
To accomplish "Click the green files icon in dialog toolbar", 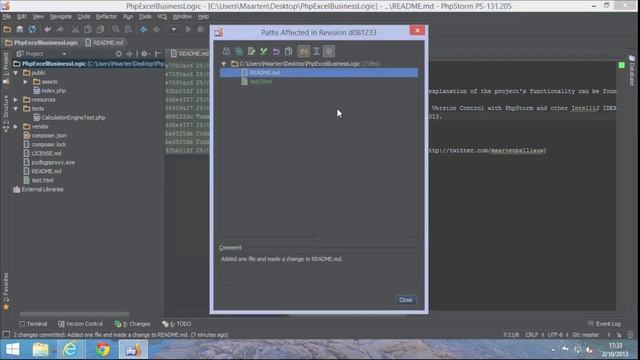I will click(239, 51).
